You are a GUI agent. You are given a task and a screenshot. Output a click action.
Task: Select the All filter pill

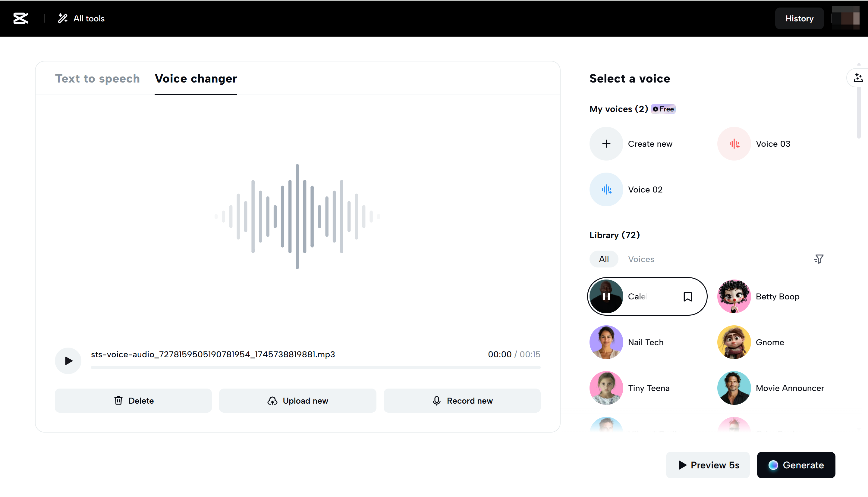point(603,259)
